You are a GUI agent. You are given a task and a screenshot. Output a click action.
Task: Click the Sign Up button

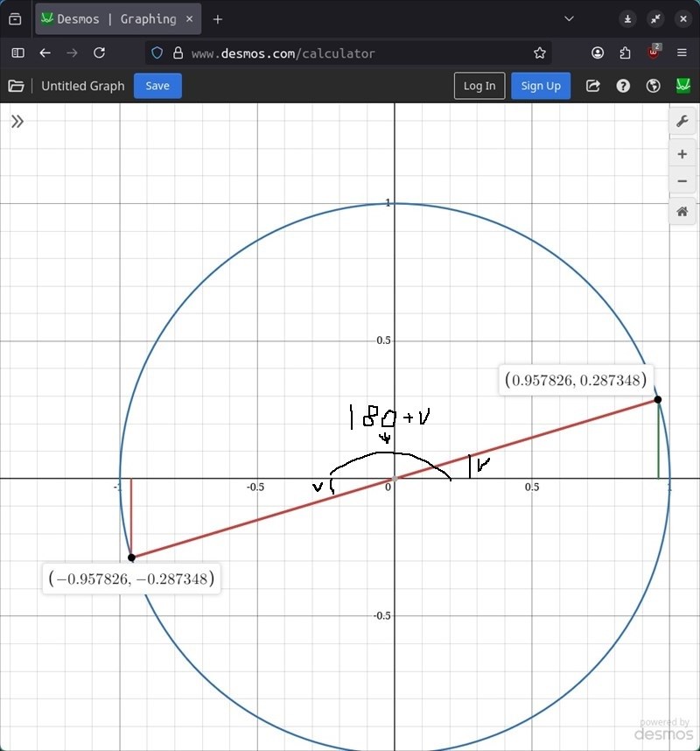[x=541, y=86]
